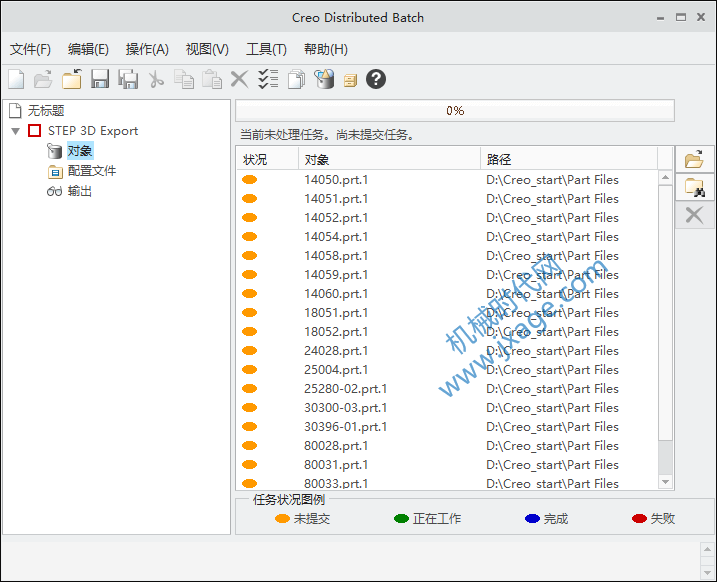Click the object list scroll down arrow
This screenshot has height=582, width=717.
tap(665, 482)
